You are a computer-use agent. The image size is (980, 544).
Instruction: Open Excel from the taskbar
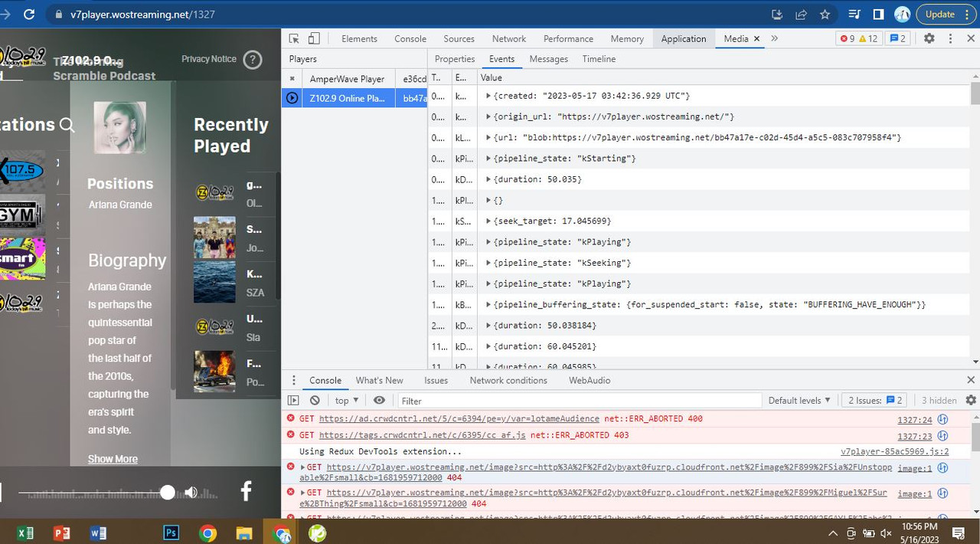click(25, 533)
